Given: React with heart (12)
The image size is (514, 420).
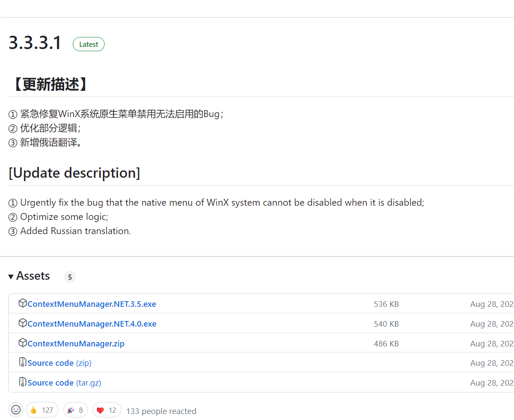Looking at the screenshot, I should pos(107,410).
